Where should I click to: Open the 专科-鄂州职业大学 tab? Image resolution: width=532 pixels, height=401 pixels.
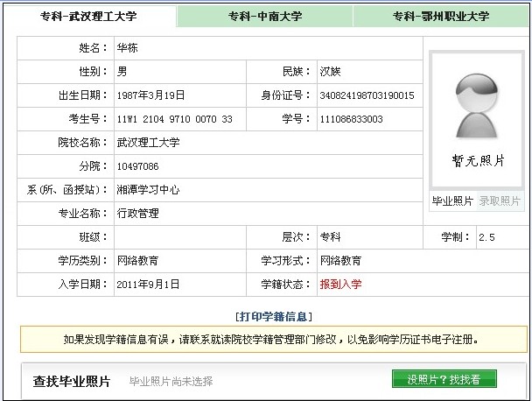(x=441, y=16)
